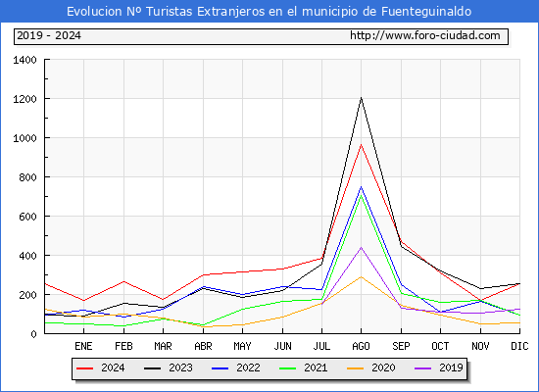Click the blue 2022 legend color line
539x392 pixels.
coord(220,368)
